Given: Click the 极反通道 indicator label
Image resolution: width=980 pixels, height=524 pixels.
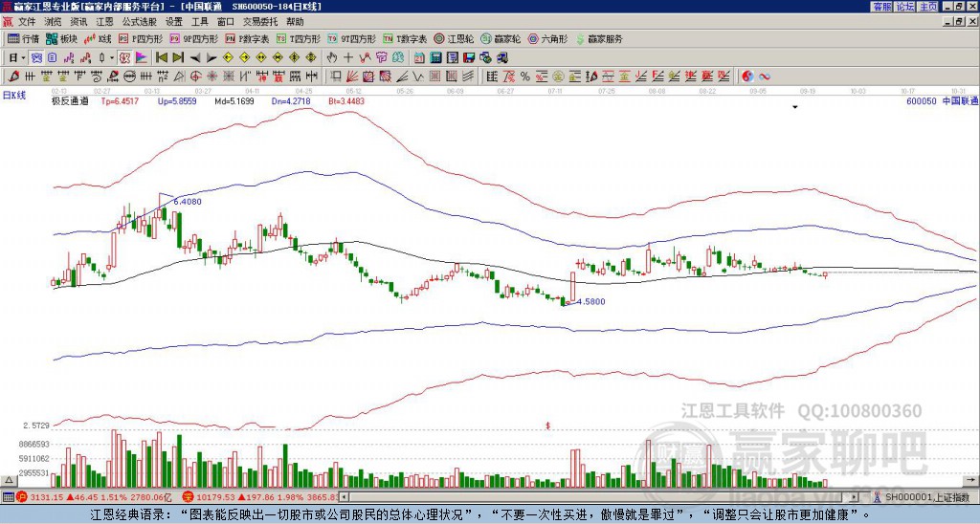Looking at the screenshot, I should pyautogui.click(x=70, y=100).
